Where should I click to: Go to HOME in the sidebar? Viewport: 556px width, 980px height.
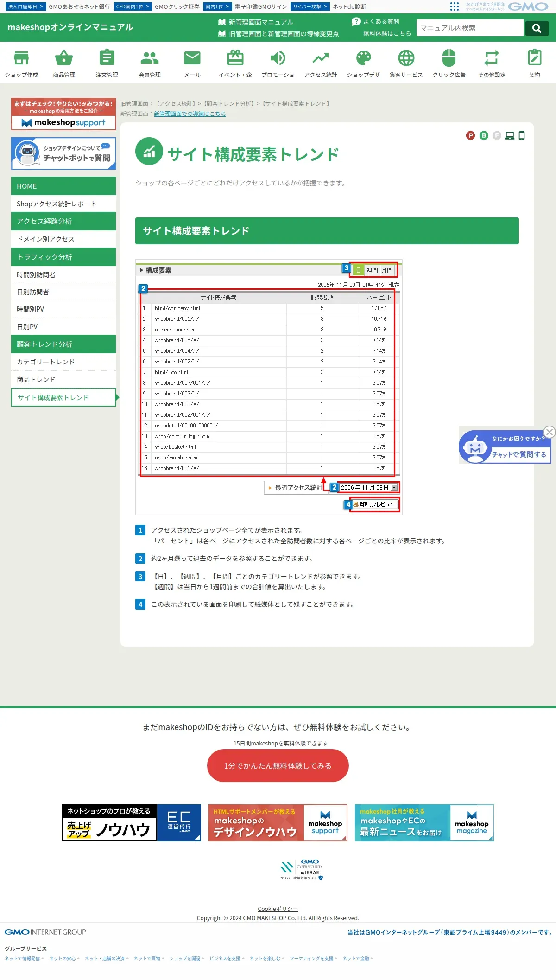point(63,186)
